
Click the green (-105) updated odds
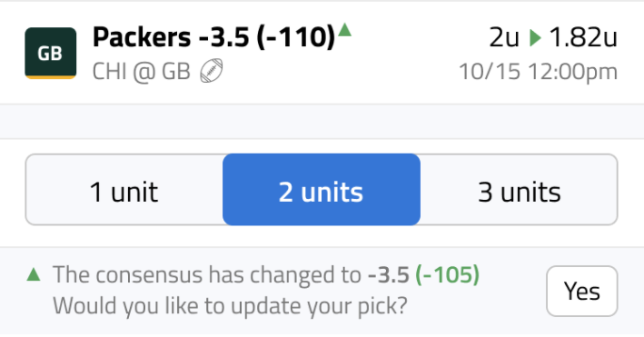tap(447, 274)
